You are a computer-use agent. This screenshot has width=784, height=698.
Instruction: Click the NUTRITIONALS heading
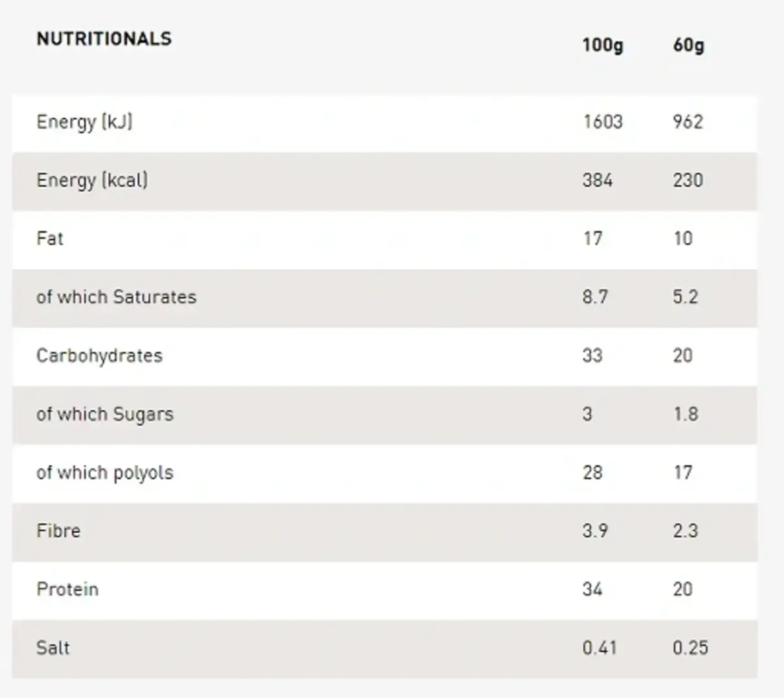[104, 39]
